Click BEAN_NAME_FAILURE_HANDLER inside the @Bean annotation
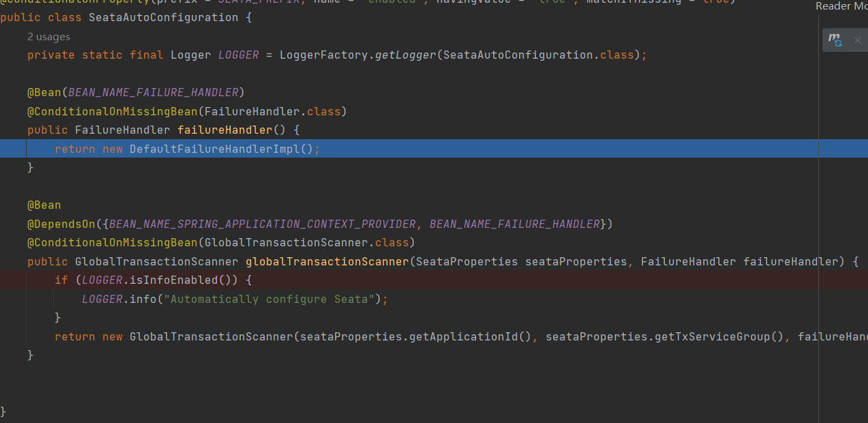868x423 pixels. coord(153,92)
